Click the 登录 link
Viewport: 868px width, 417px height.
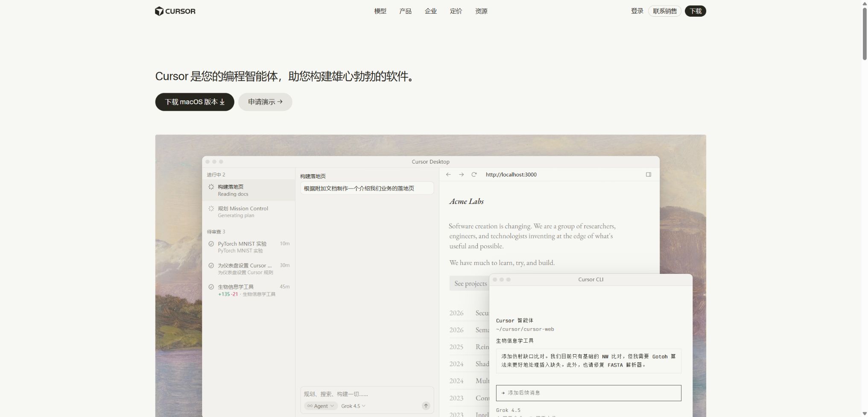637,11
